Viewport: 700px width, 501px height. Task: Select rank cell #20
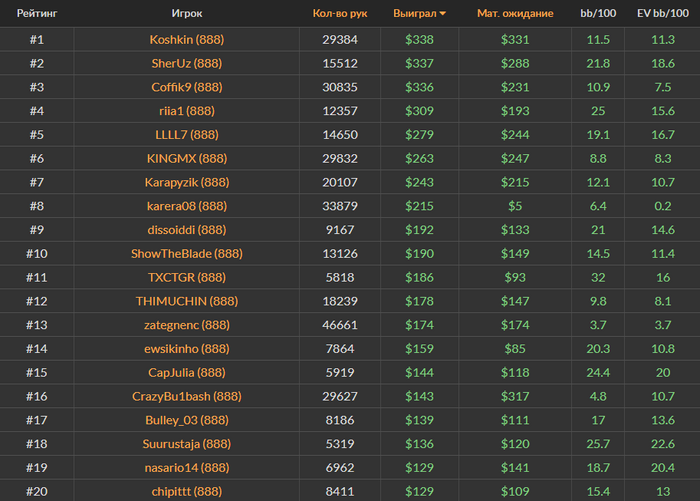(37, 491)
